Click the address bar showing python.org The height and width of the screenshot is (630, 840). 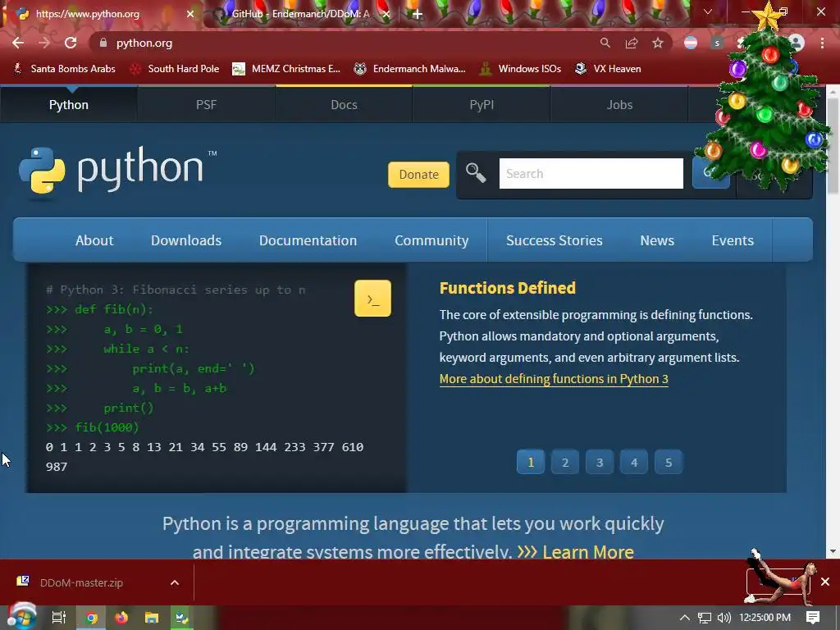343,43
